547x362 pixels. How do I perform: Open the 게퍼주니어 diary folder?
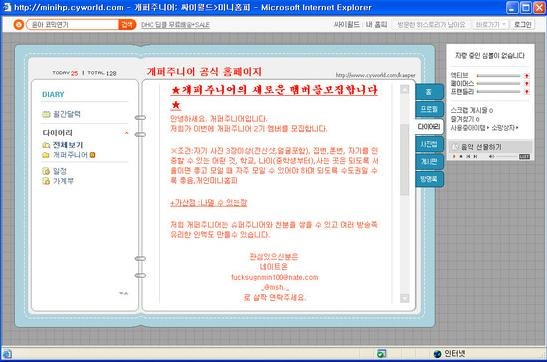point(70,155)
